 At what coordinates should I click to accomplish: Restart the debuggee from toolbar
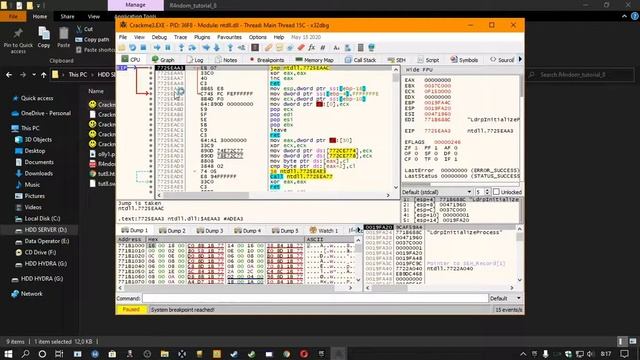click(x=132, y=48)
